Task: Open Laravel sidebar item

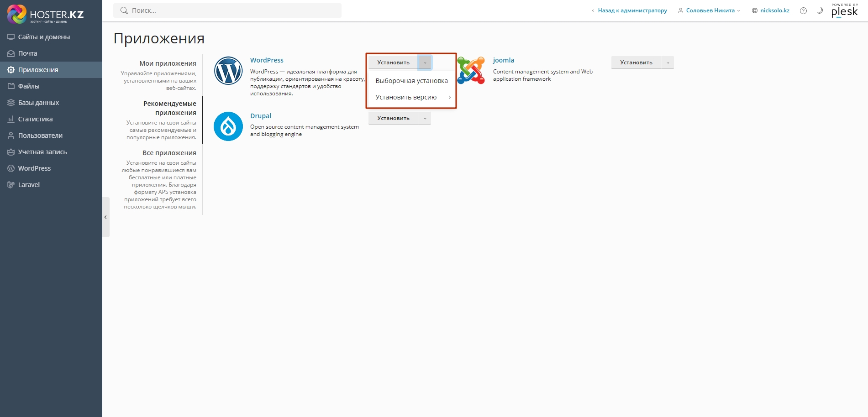Action: pyautogui.click(x=51, y=185)
